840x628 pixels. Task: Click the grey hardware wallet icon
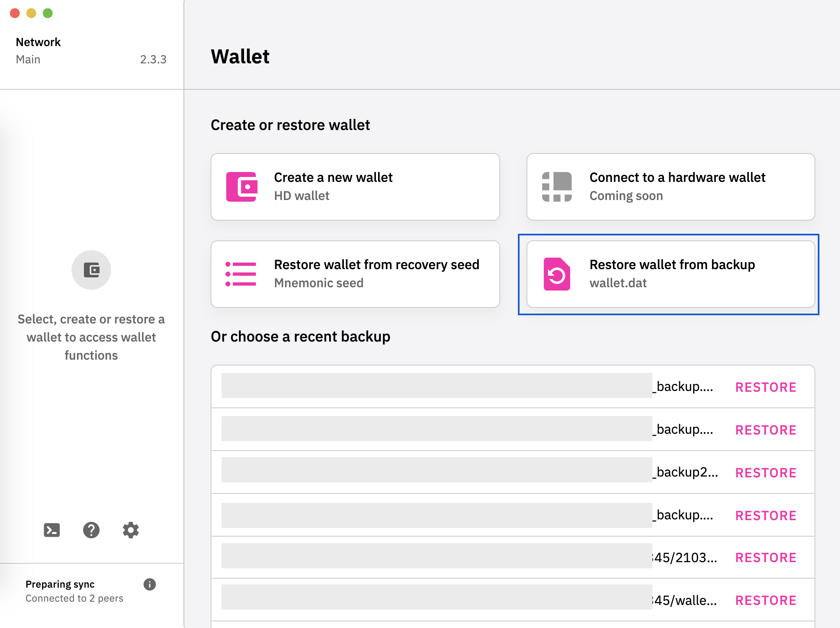(557, 187)
